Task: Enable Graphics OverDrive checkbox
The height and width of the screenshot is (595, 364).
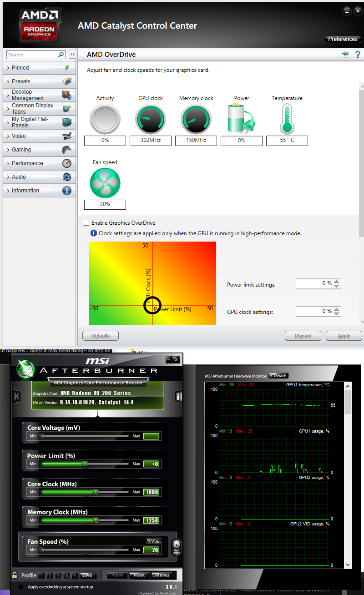Action: click(x=86, y=223)
